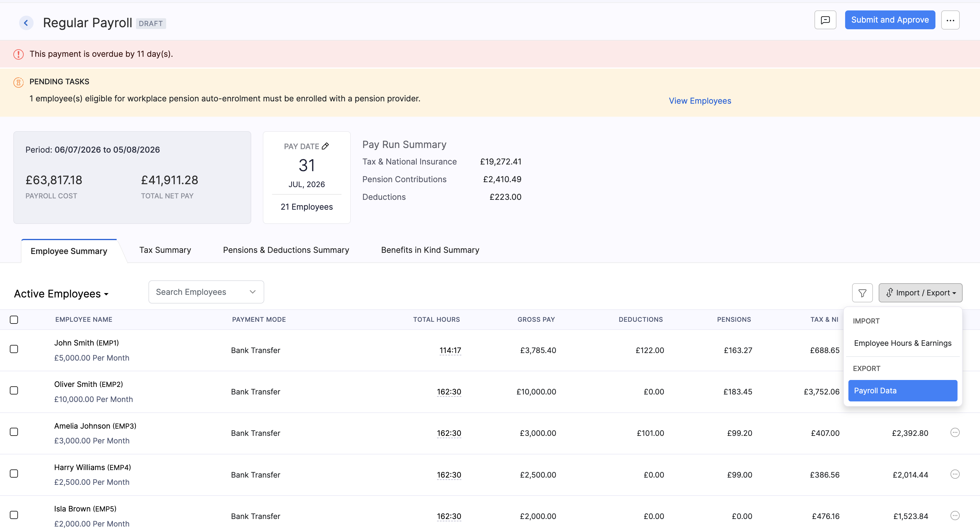Tick the checkbox for Oliver Smith
980x530 pixels.
14,391
